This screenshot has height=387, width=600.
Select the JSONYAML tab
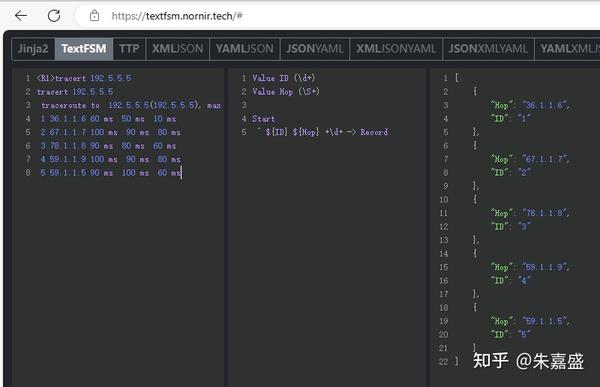click(x=315, y=49)
